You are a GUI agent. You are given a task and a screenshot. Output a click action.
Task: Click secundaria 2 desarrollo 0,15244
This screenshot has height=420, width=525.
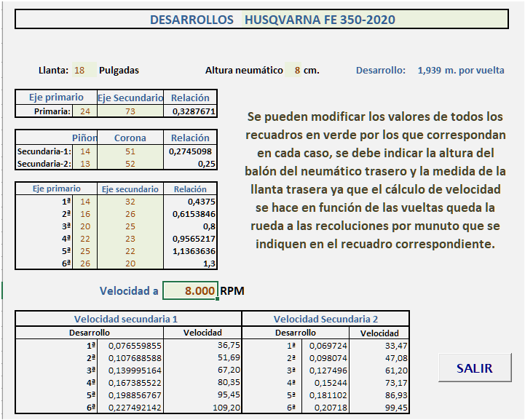click(x=331, y=383)
